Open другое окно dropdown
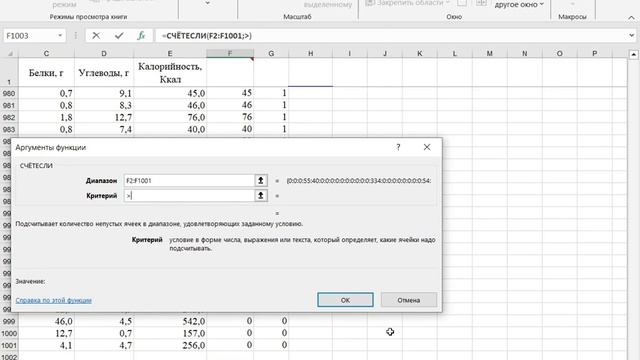The width and height of the screenshot is (640, 360). click(x=519, y=5)
